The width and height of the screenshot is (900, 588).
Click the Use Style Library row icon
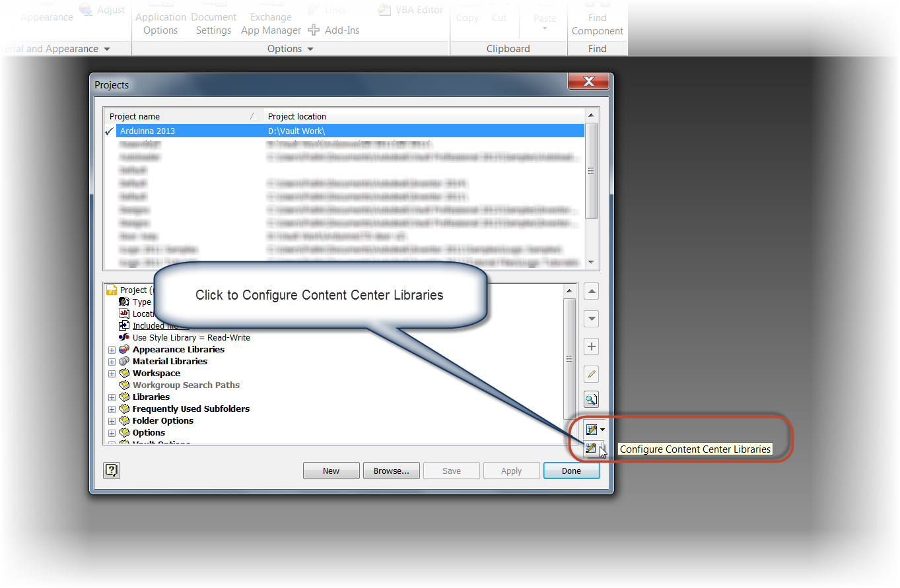coord(124,338)
